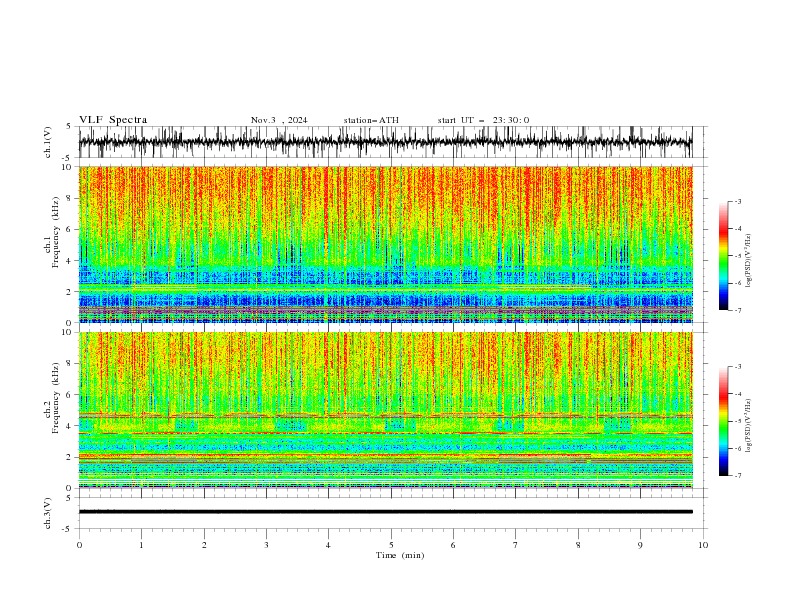The image size is (792, 612).
Task: Click inside the ch.1 spectrogram panel
Action: click(385, 244)
